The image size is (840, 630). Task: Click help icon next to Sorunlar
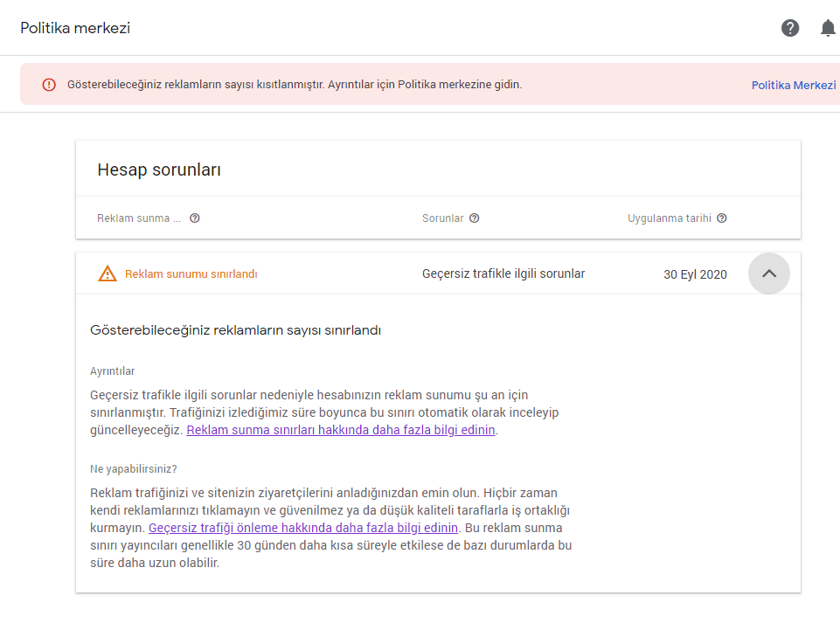click(474, 218)
